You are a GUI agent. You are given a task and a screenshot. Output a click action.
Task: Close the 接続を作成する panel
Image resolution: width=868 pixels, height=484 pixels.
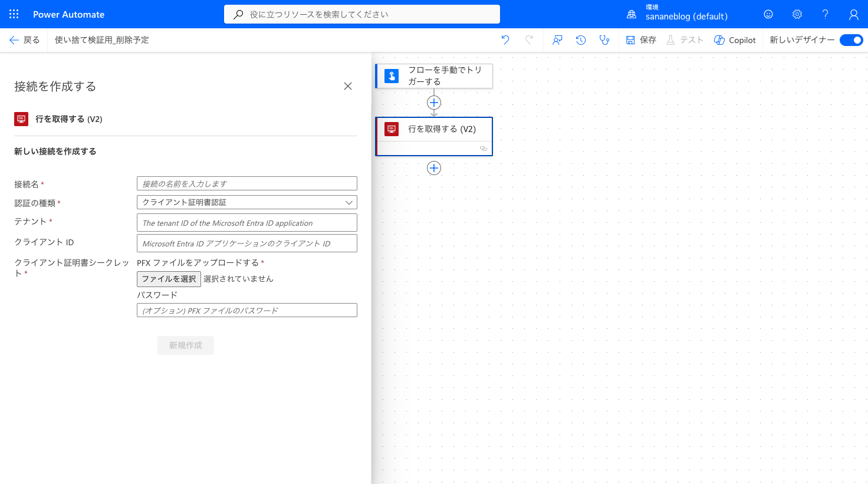(x=348, y=86)
